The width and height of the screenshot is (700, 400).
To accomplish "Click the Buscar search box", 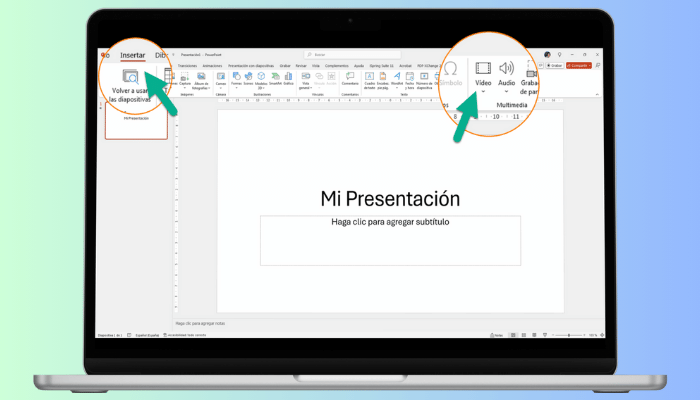I will 352,54.
